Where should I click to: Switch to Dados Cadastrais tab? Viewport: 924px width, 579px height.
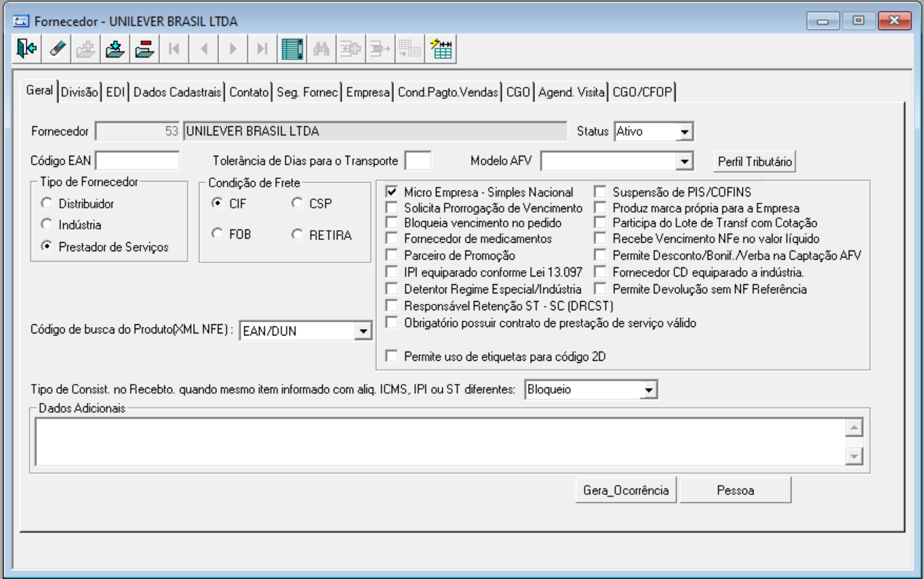click(x=178, y=92)
